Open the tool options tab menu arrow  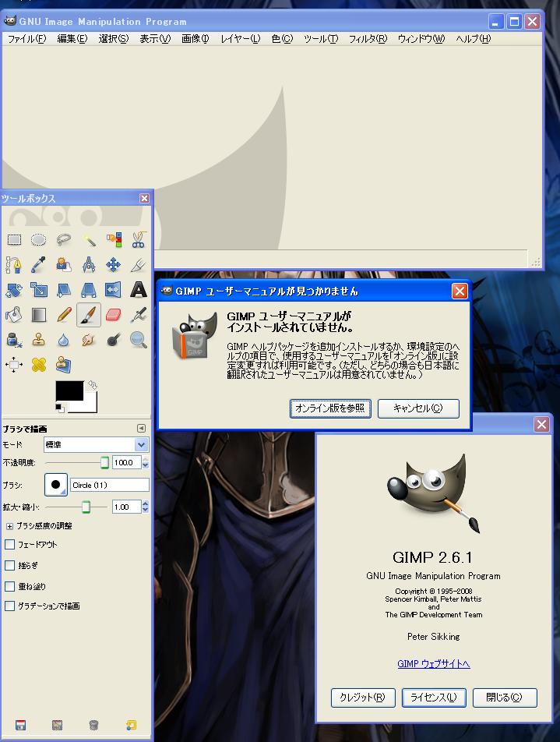click(x=141, y=428)
